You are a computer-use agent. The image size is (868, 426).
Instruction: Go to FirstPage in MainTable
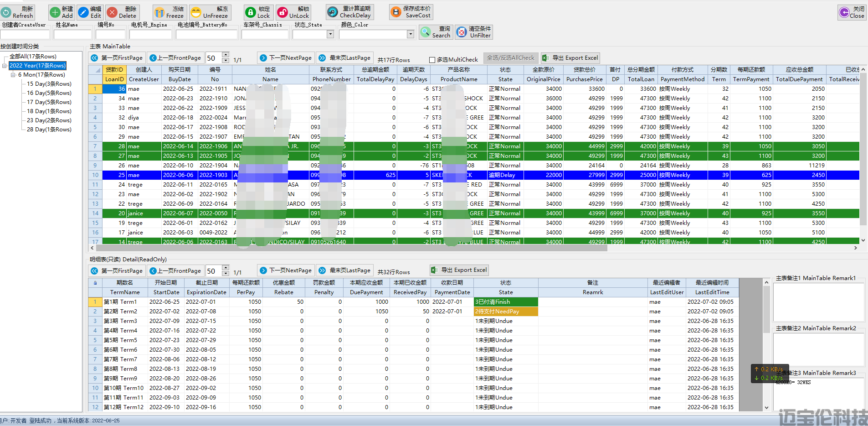click(x=117, y=58)
